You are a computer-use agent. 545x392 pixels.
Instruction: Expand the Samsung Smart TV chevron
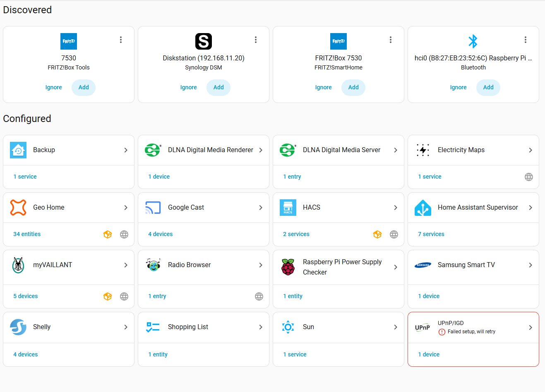tap(531, 265)
